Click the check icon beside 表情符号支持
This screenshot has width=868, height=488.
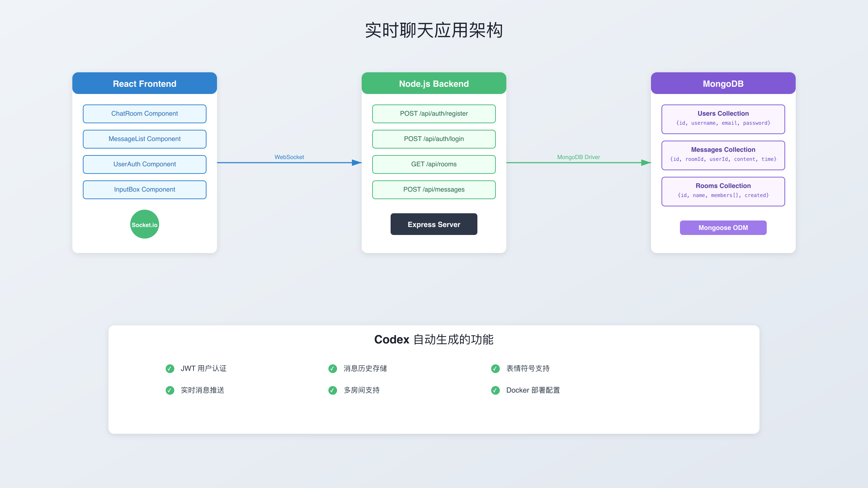click(495, 369)
